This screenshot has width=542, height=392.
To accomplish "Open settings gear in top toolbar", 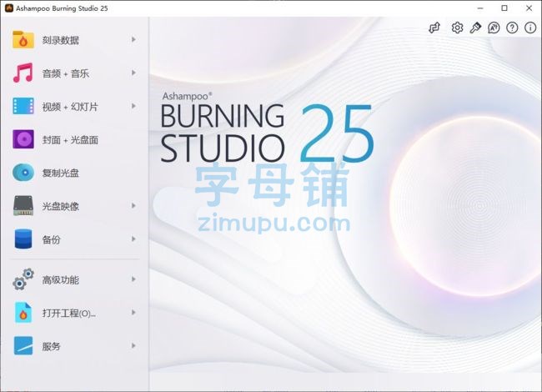I will (457, 28).
